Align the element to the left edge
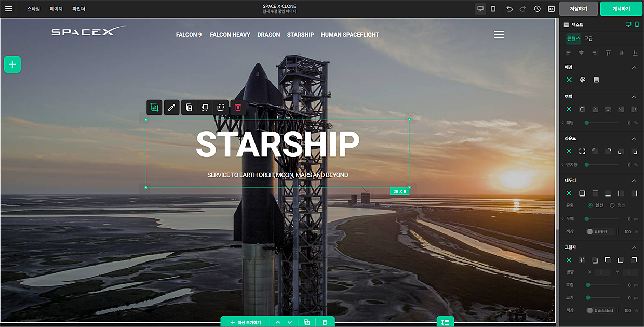The width and height of the screenshot is (644, 327). pos(568,53)
